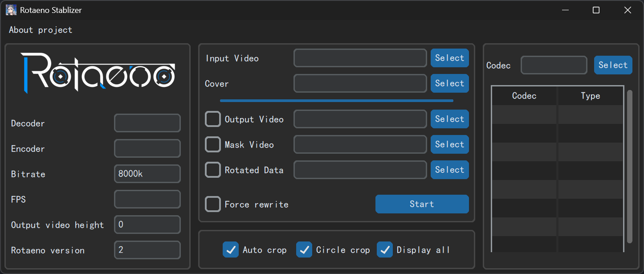Click the Rotaeno Stablizer app icon in title bar

point(11,10)
